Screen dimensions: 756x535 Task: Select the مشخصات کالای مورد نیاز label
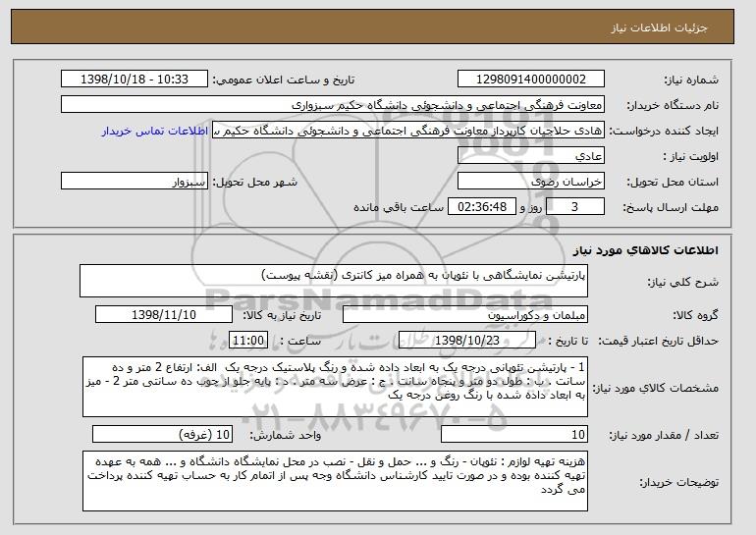655,388
